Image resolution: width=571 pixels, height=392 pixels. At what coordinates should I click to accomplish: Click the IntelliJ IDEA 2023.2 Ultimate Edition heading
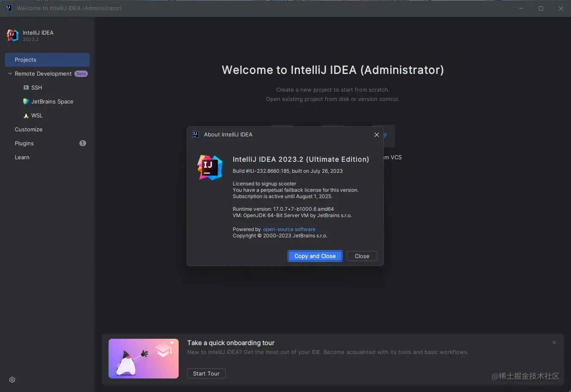coord(301,159)
